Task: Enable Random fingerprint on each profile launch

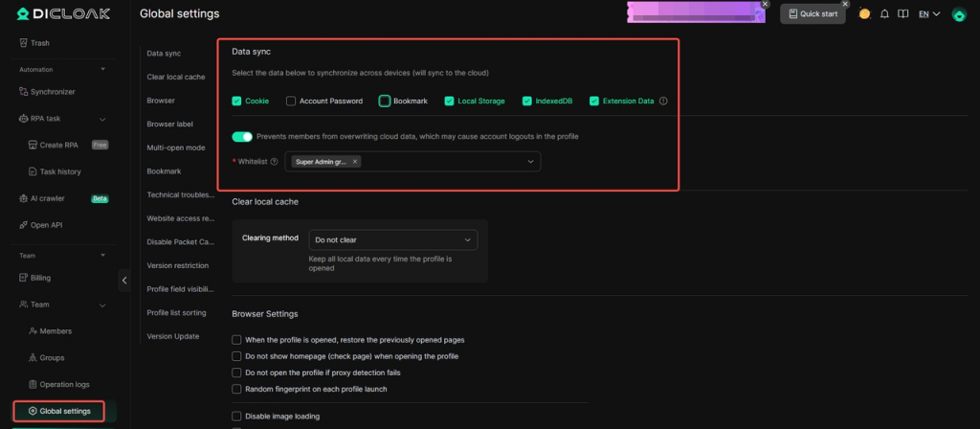Action: click(236, 389)
